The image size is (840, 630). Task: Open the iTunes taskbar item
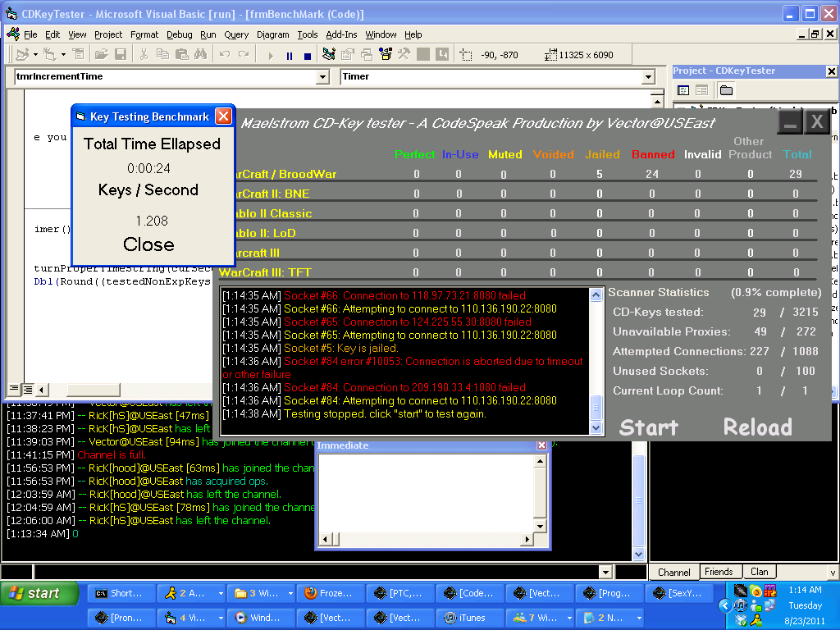tap(470, 619)
